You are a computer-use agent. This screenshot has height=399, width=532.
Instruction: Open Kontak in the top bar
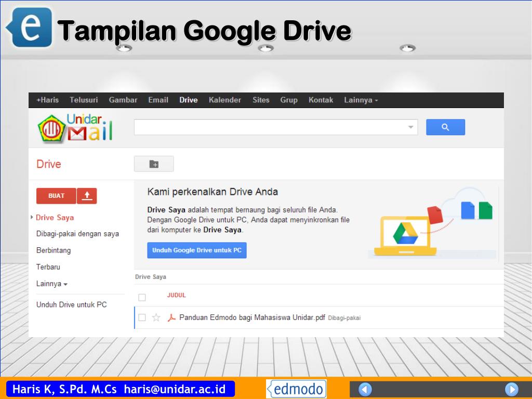321,100
